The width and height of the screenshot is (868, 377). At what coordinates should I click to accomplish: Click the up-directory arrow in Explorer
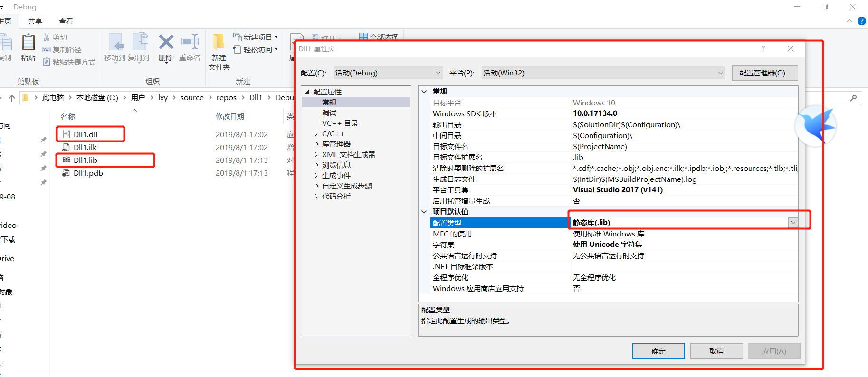[x=12, y=98]
